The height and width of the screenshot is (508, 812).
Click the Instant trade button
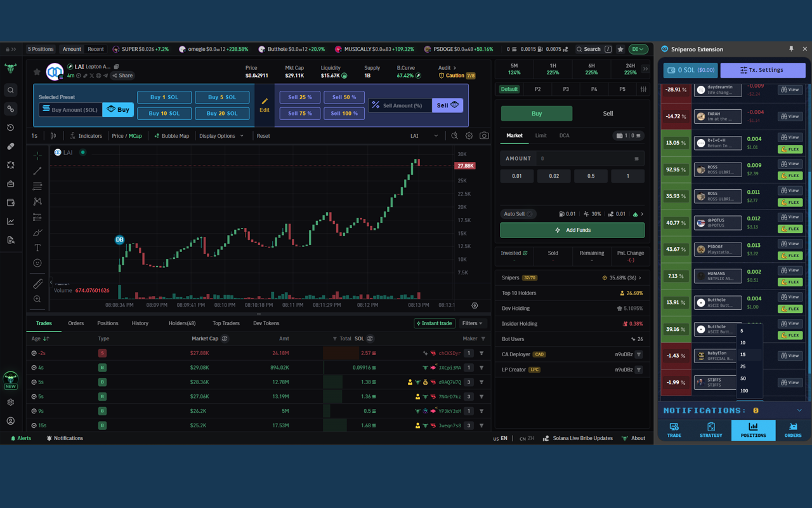(435, 323)
